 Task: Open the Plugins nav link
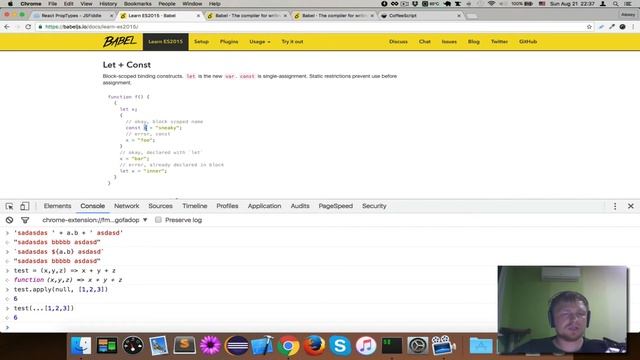tap(229, 42)
